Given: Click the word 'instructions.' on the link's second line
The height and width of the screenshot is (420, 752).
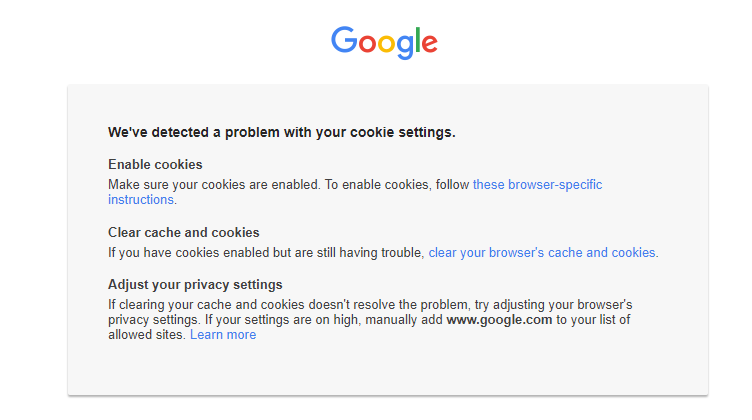Looking at the screenshot, I should click(142, 200).
